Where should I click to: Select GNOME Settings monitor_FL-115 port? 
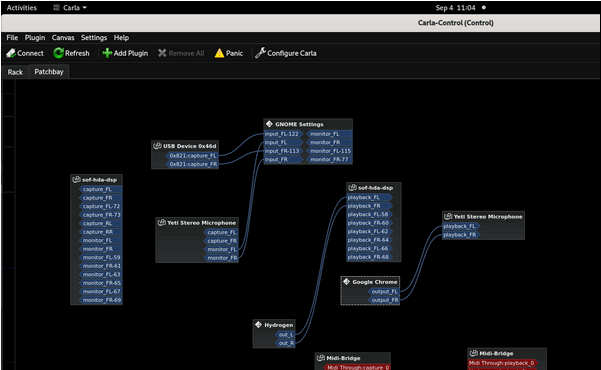pos(330,151)
